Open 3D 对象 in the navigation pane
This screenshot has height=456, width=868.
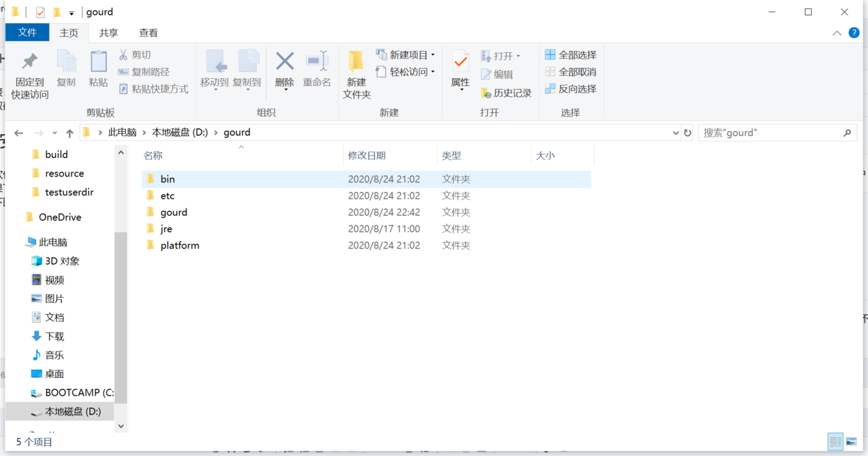click(x=55, y=261)
